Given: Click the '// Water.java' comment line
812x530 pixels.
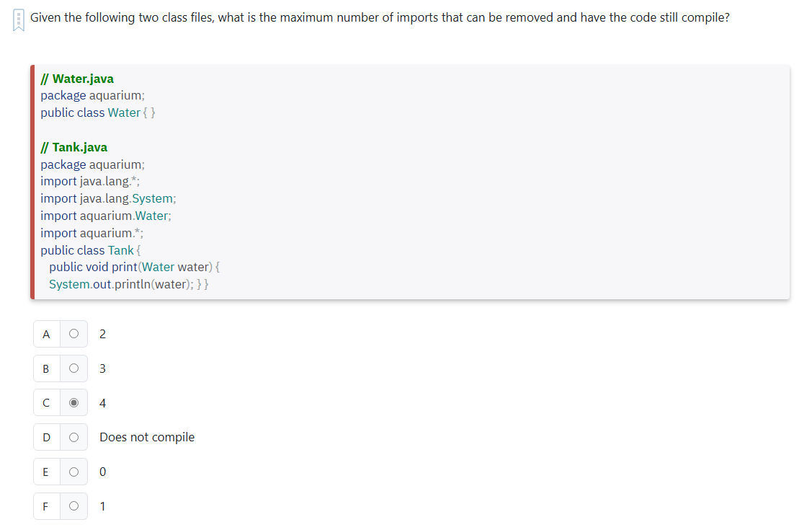Looking at the screenshot, I should tap(76, 78).
